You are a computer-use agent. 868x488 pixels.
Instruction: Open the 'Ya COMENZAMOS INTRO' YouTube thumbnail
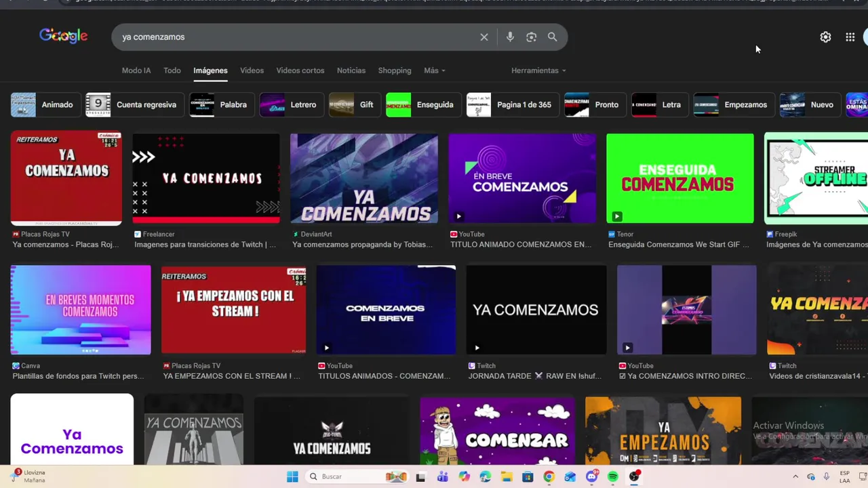coord(687,310)
